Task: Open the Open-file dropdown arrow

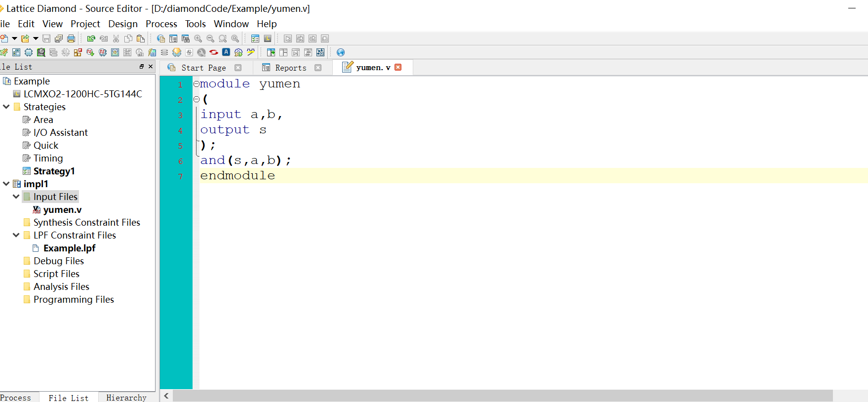Action: [x=36, y=39]
